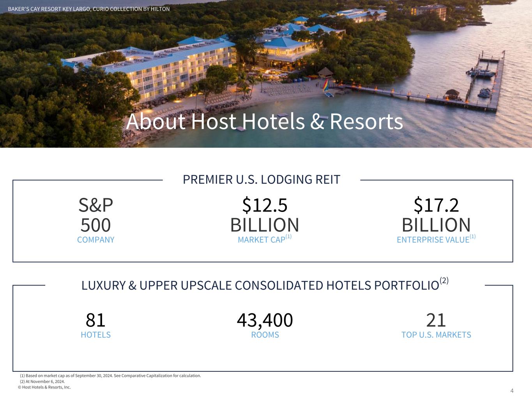This screenshot has height=399, width=532.
Task: Click the November 6, 2024 footnote
Action: click(x=42, y=381)
